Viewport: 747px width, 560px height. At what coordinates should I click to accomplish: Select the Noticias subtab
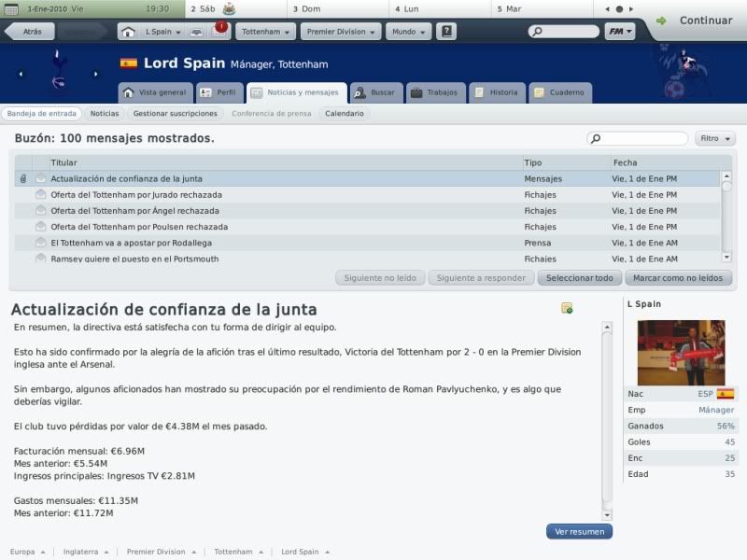pos(105,113)
